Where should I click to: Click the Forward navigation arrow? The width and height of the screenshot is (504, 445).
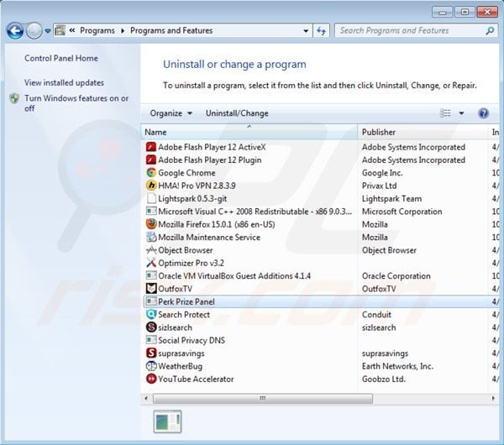click(x=34, y=31)
